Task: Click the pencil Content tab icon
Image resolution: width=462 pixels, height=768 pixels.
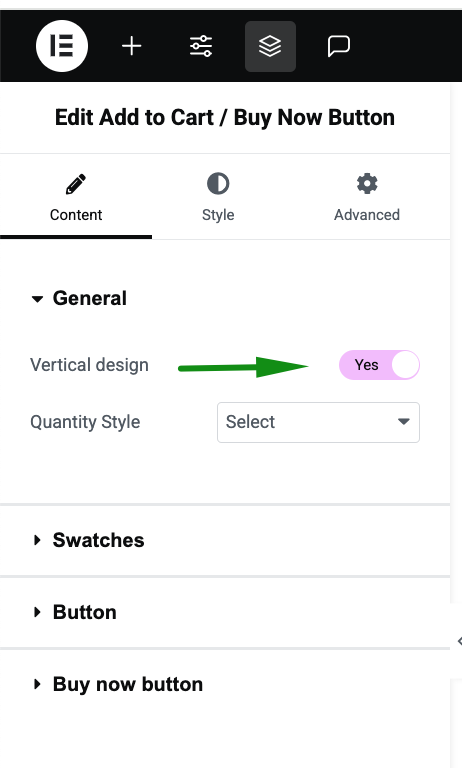Action: pyautogui.click(x=76, y=184)
